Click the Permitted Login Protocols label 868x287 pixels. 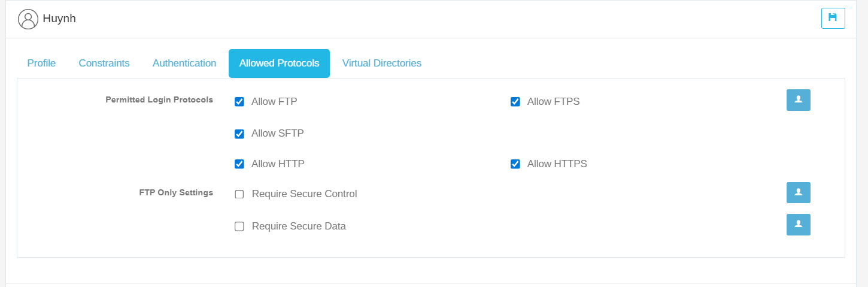tap(159, 100)
